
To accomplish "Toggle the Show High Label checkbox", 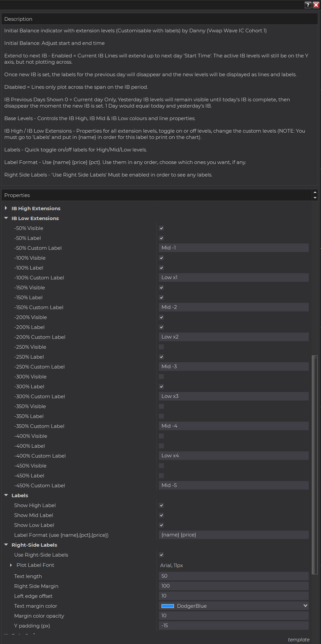I will pyautogui.click(x=161, y=505).
